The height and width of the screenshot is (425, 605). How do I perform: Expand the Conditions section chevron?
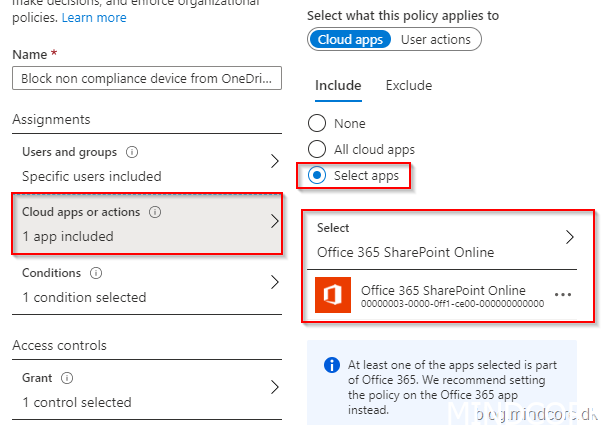tap(275, 283)
